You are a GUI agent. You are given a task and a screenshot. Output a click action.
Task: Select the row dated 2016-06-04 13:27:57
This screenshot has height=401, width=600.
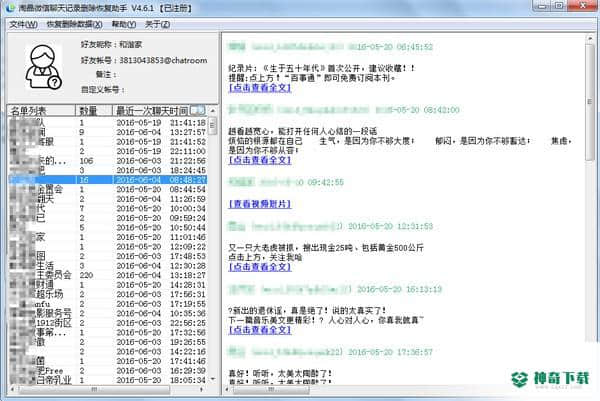pos(108,132)
